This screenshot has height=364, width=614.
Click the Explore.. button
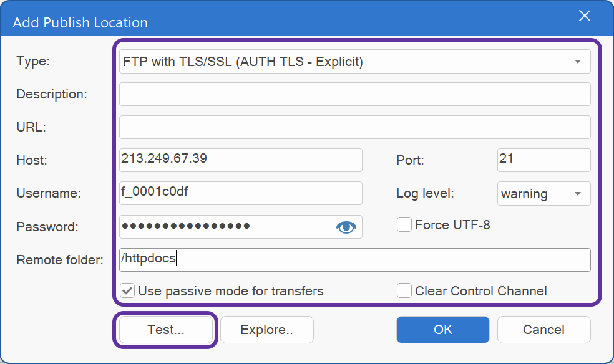click(266, 330)
